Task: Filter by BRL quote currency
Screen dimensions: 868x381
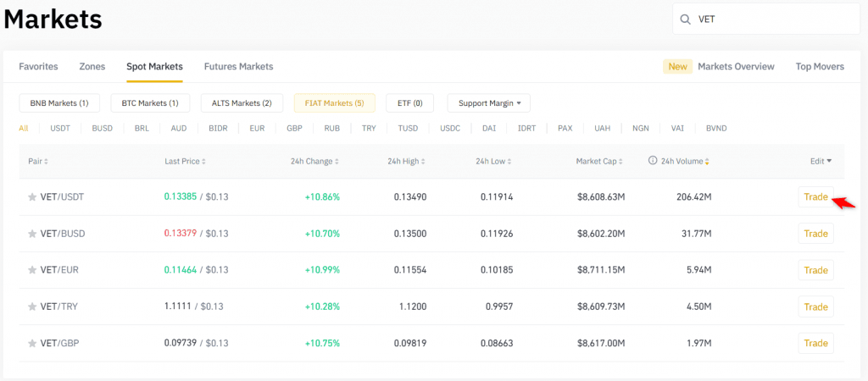Action: (x=142, y=129)
